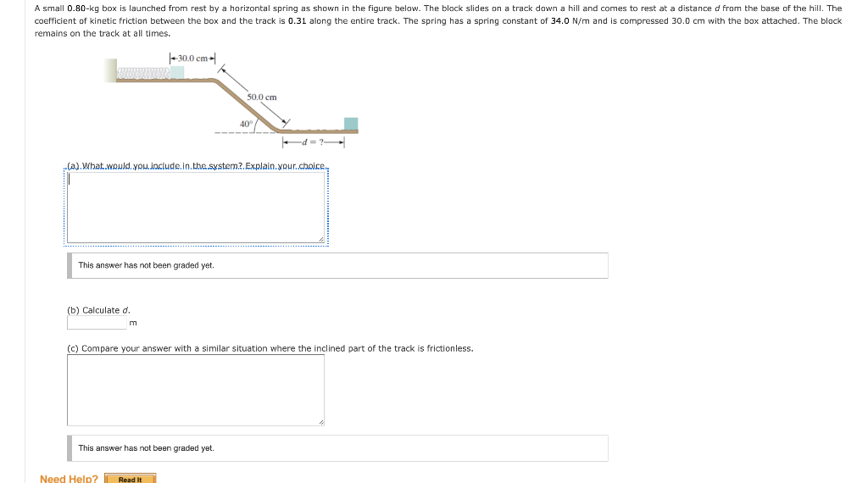The height and width of the screenshot is (483, 868).
Task: Click the unit label 'm' beside the input
Action: pyautogui.click(x=133, y=323)
